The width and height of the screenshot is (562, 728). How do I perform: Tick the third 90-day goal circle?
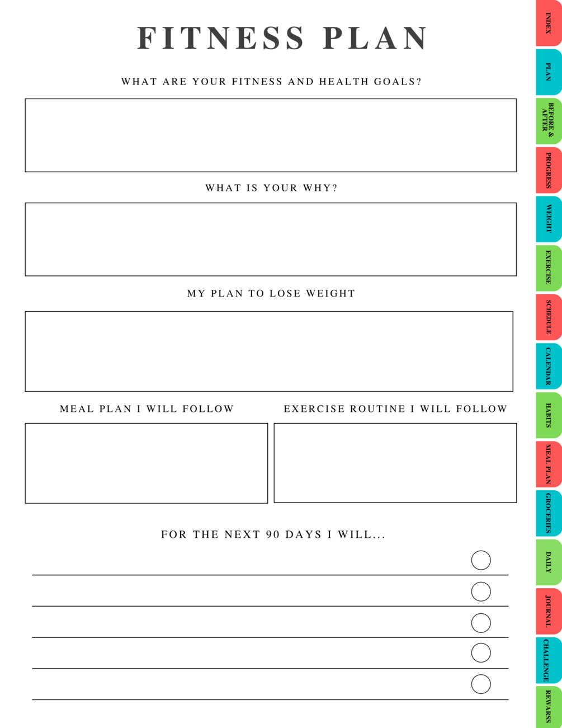pos(481,623)
